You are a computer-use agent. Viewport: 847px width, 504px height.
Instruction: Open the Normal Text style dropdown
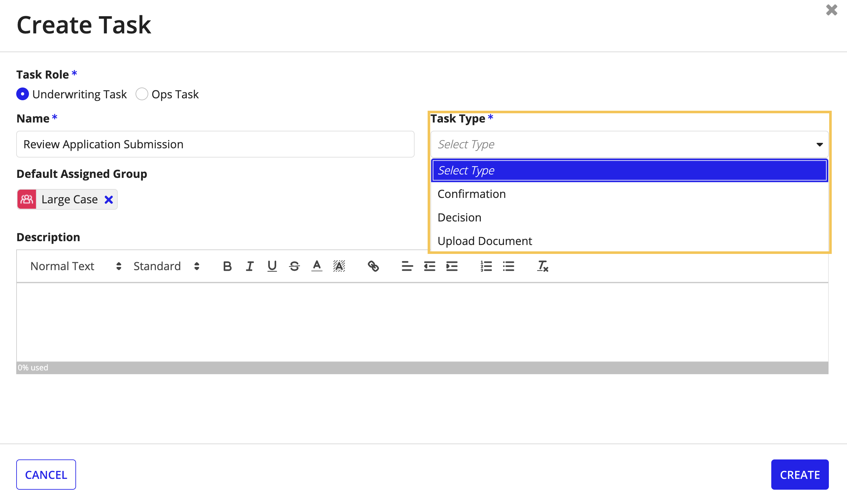click(x=75, y=266)
